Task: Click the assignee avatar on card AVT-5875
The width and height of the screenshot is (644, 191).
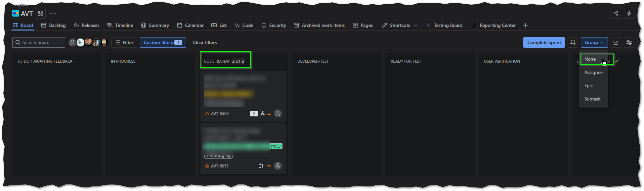Action: pos(278,166)
